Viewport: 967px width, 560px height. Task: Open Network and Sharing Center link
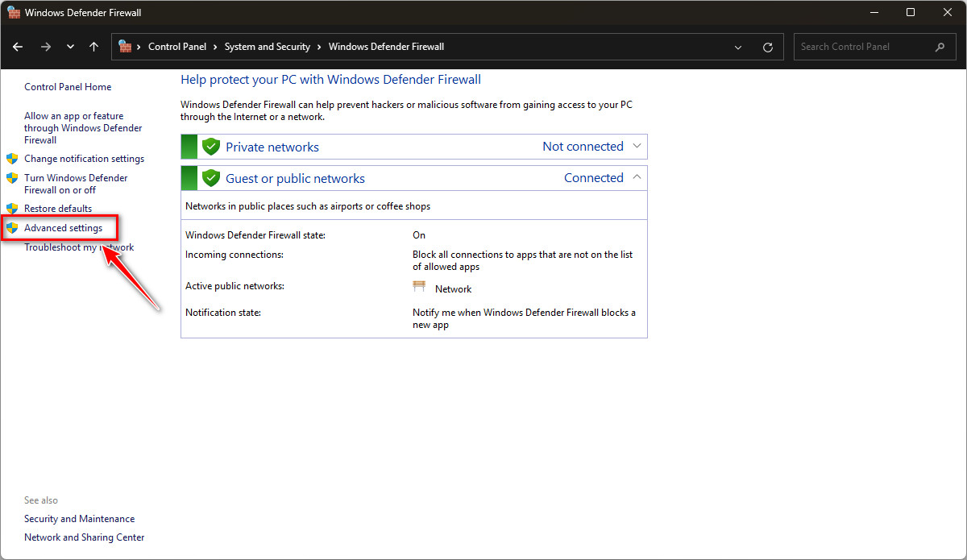tap(85, 537)
